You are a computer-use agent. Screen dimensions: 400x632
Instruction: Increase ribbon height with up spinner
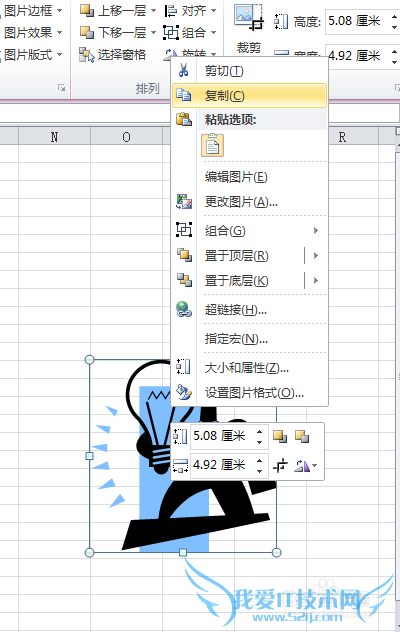pos(394,15)
